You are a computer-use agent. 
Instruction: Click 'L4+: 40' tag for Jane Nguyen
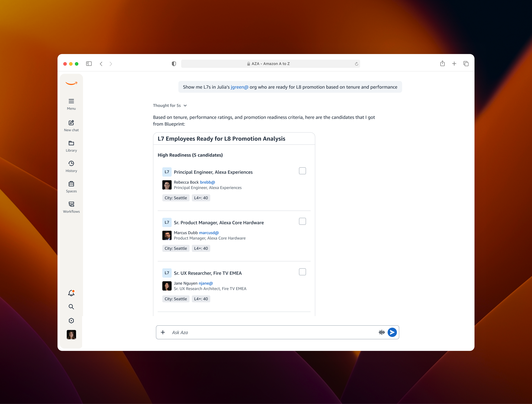(201, 299)
